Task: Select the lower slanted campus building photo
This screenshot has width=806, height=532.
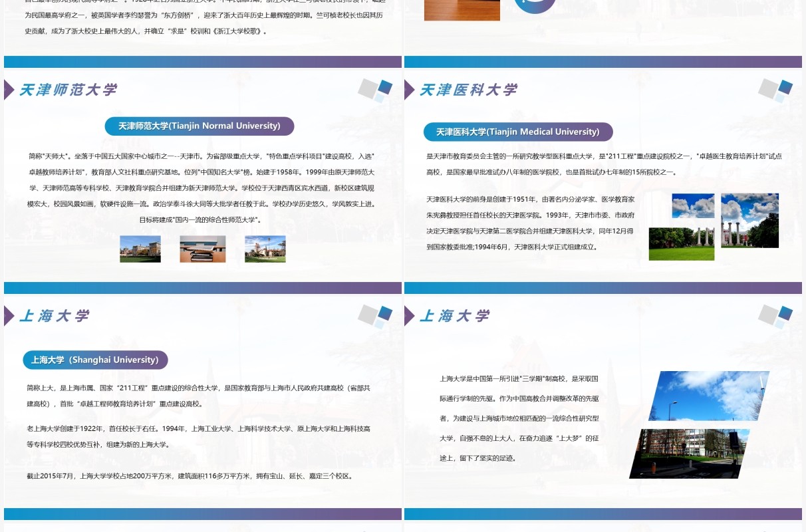Action: 690,454
